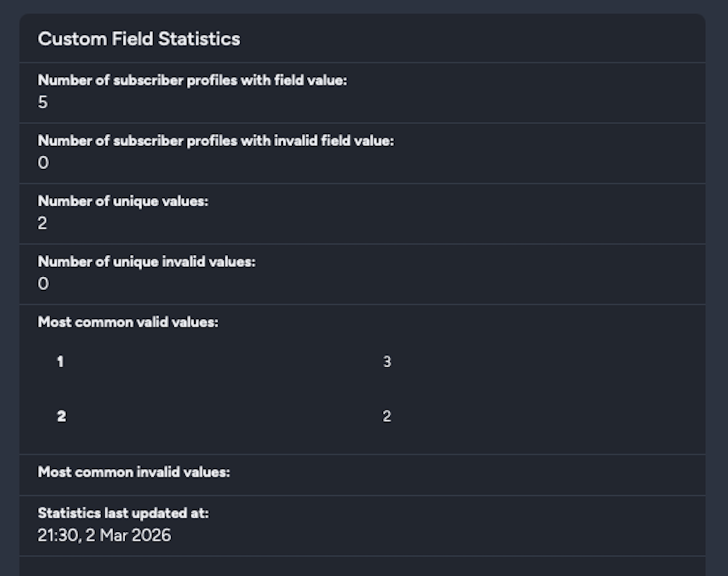Click the 'Number of unique invalid values' label
Screen dimensions: 728x576
pos(146,262)
